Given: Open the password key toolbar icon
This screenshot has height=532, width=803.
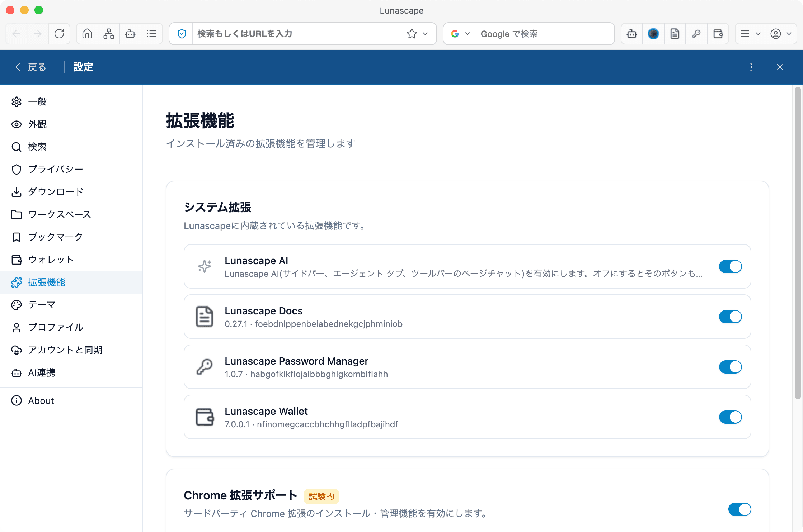Looking at the screenshot, I should (x=696, y=34).
